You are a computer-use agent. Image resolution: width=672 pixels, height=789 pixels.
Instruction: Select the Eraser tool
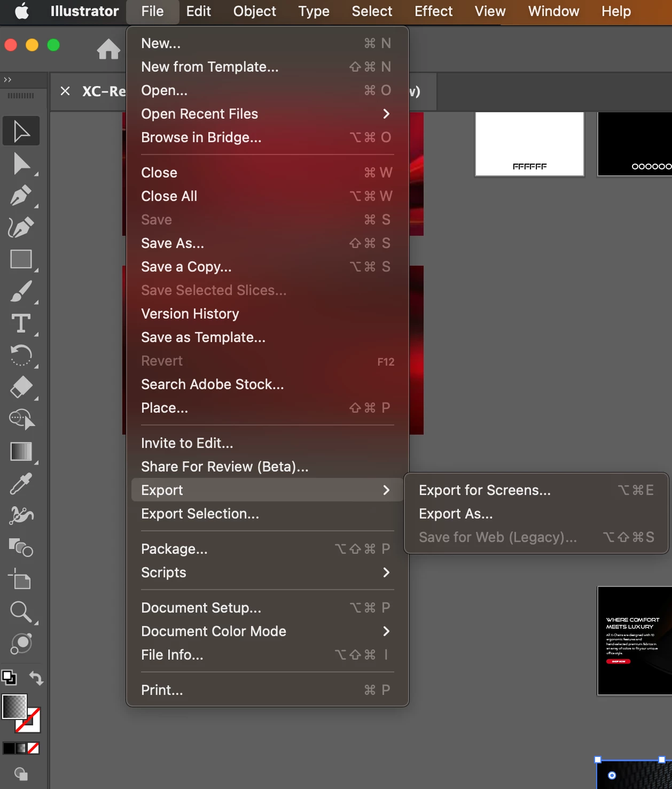click(x=21, y=388)
